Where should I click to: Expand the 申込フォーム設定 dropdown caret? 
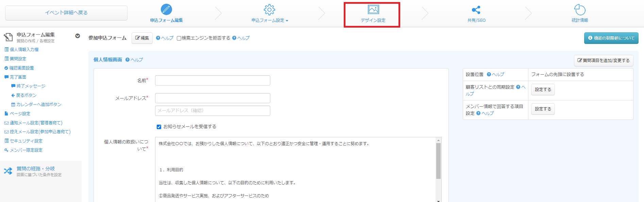pyautogui.click(x=287, y=21)
